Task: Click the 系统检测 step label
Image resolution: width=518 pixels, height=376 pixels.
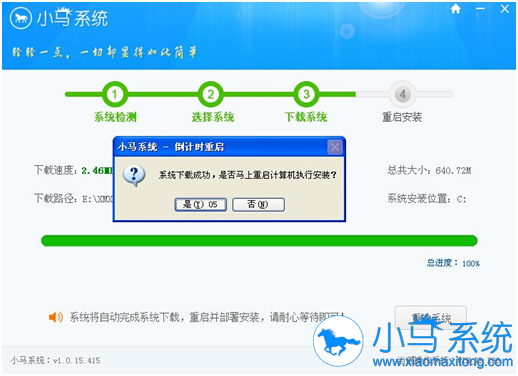Action: coord(115,117)
